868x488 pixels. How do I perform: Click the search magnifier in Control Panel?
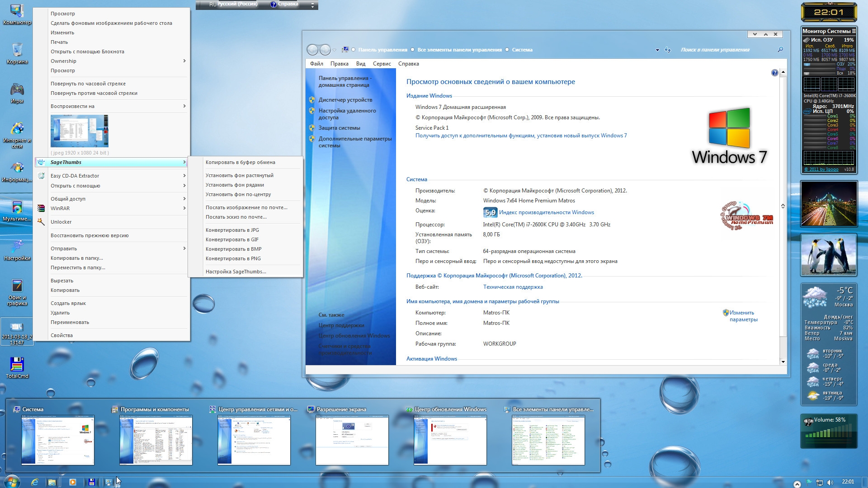(780, 50)
